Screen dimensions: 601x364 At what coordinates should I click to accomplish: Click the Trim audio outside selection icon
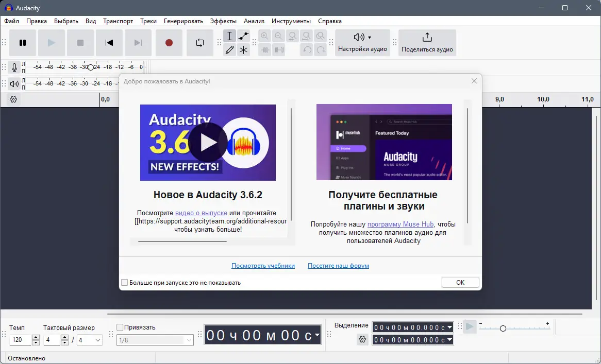click(x=264, y=50)
